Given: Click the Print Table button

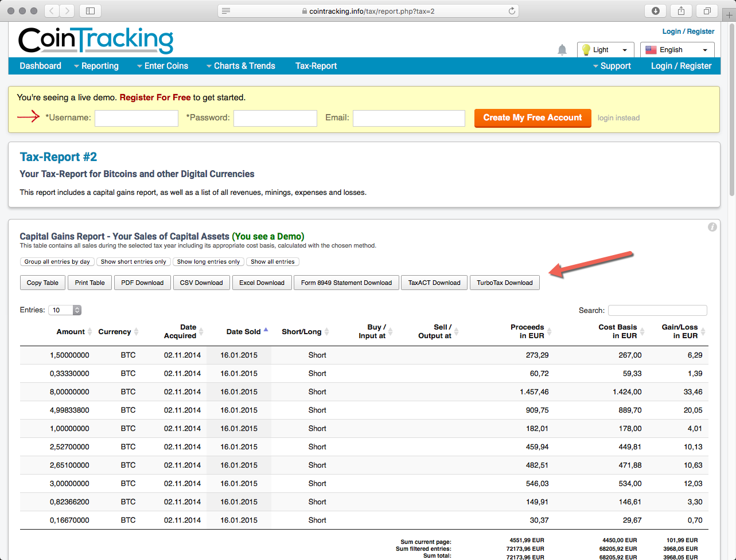Looking at the screenshot, I should (90, 283).
